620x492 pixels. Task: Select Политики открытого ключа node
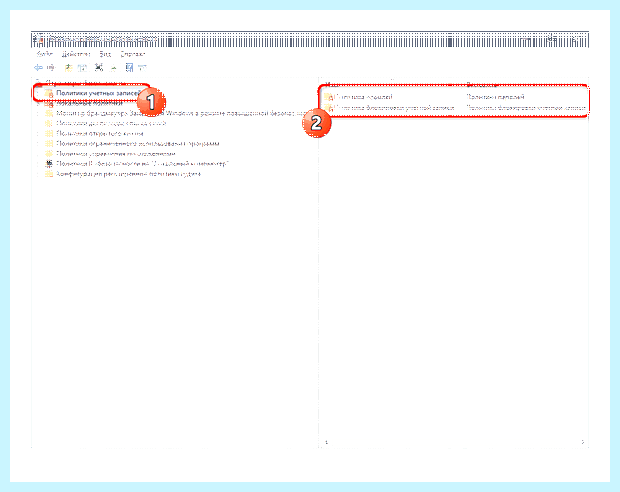pyautogui.click(x=100, y=134)
